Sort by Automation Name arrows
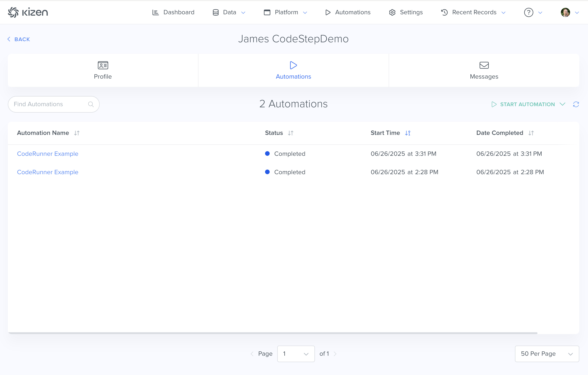Screen dimensions: 588x375 point(77,133)
